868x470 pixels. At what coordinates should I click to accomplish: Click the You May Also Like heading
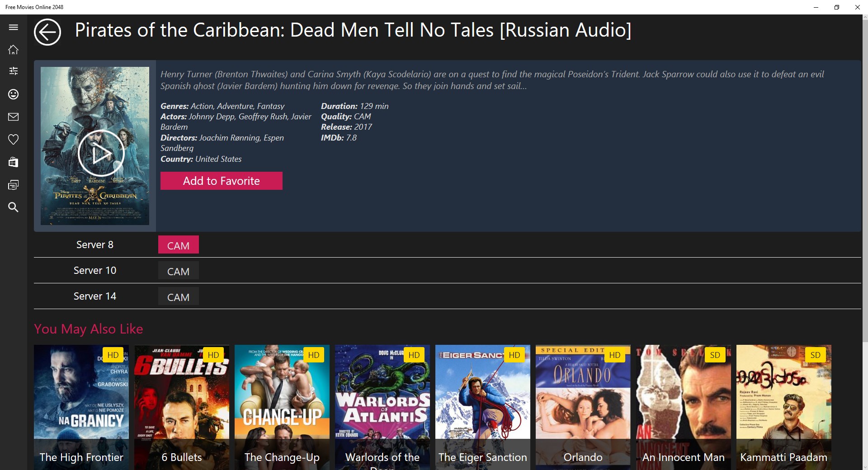(x=89, y=329)
